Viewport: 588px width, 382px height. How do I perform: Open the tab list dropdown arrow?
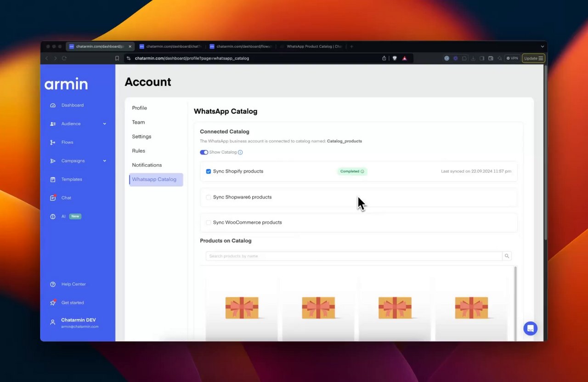tap(543, 46)
